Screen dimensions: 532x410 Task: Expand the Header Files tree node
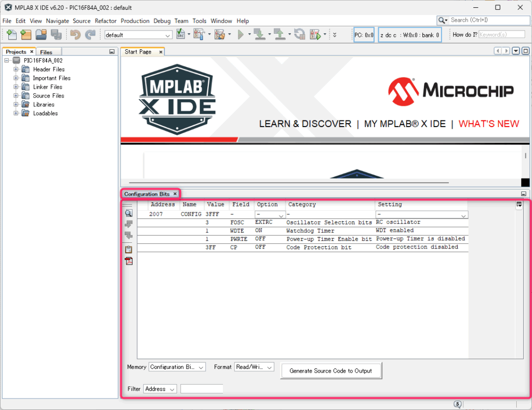tap(16, 69)
